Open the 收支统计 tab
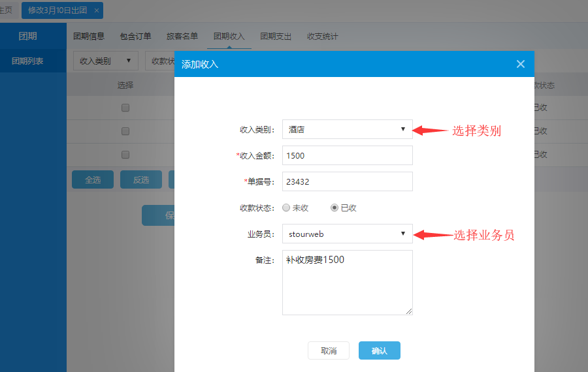 (x=323, y=37)
